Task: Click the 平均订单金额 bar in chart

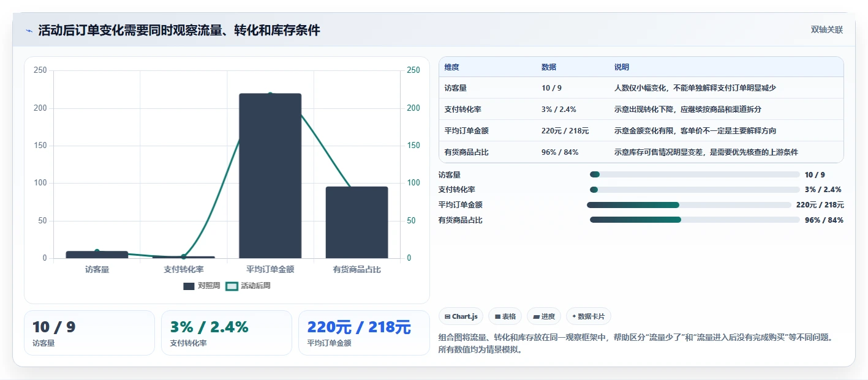Action: (x=270, y=176)
